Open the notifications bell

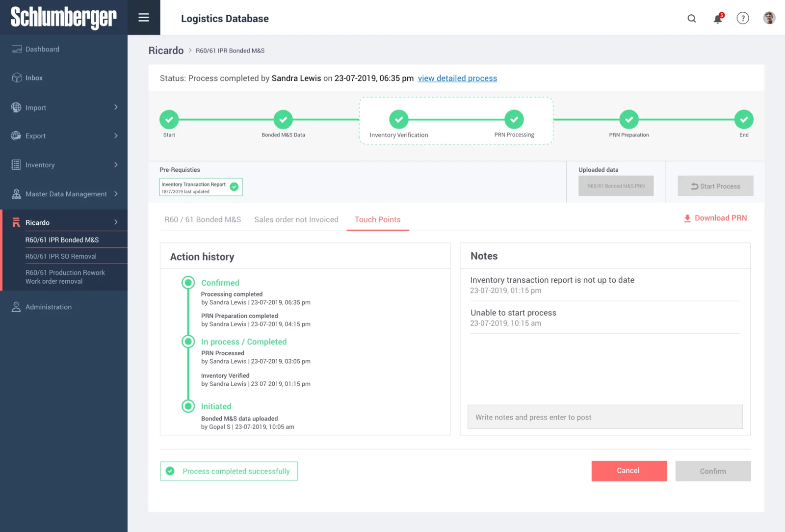[x=718, y=18]
